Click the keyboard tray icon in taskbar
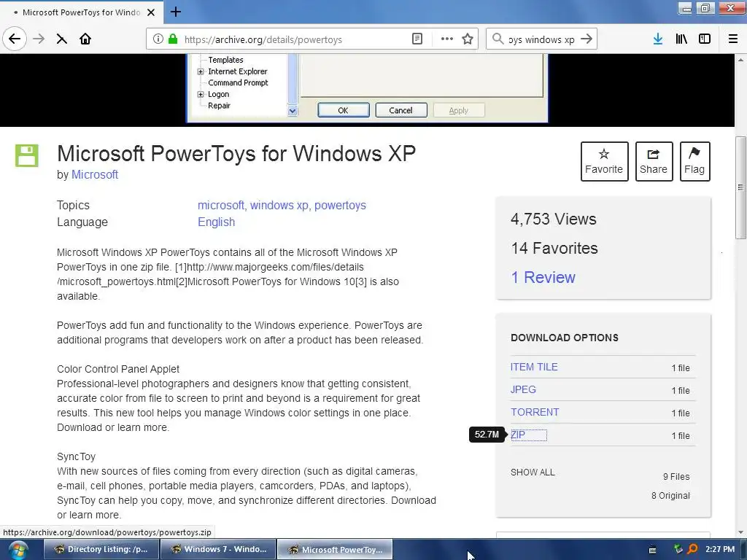 click(x=653, y=550)
